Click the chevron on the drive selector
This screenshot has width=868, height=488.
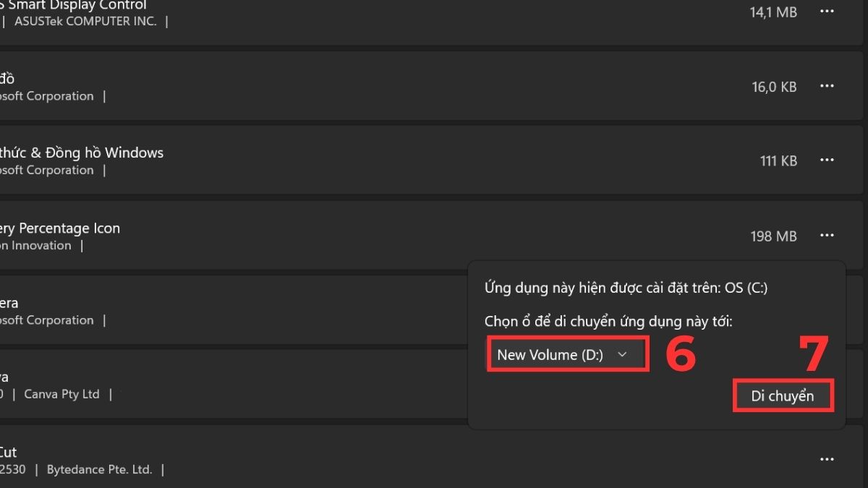point(623,354)
